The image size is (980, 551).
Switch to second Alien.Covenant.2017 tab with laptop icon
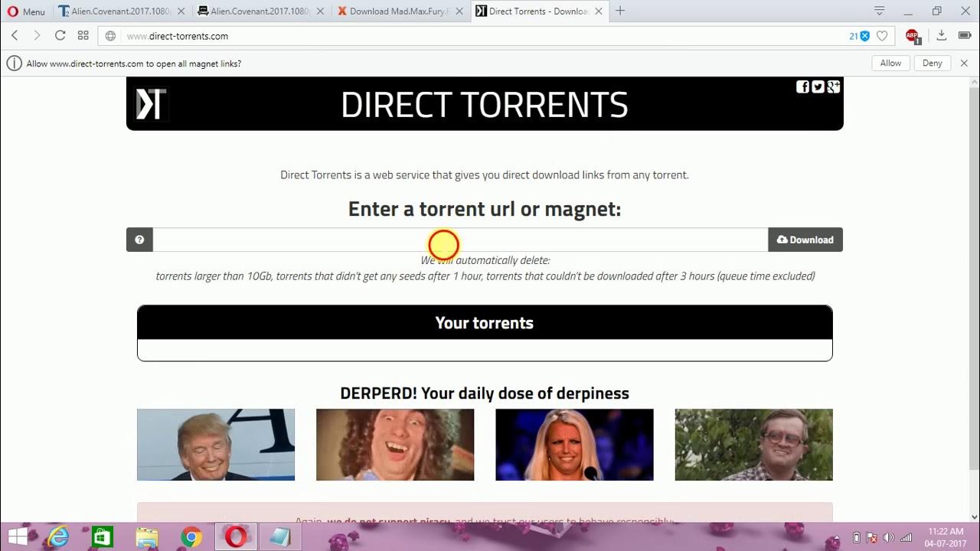pyautogui.click(x=260, y=11)
